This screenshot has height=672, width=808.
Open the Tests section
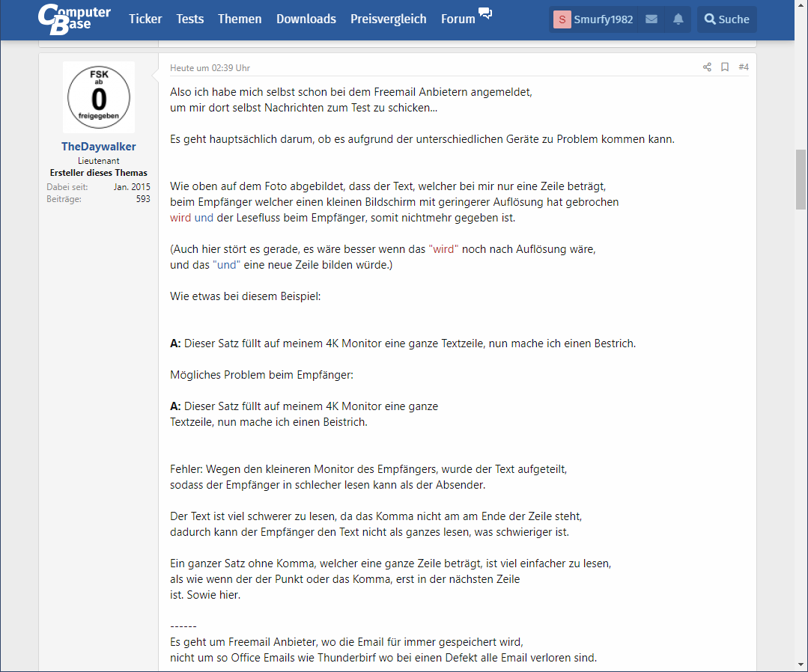point(189,19)
